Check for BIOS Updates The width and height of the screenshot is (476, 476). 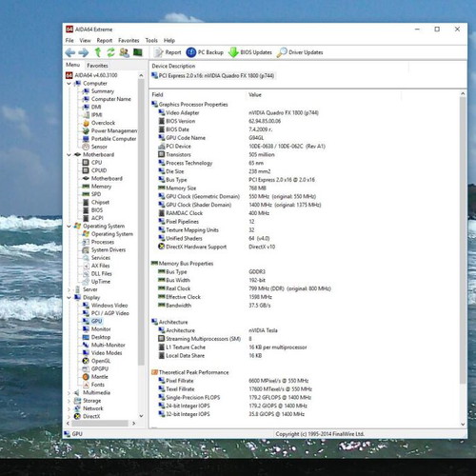250,52
